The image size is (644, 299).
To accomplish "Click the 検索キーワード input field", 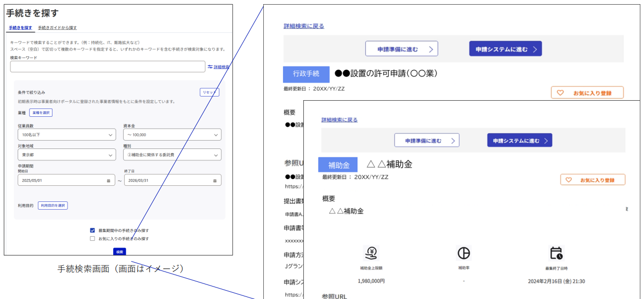I will tap(108, 66).
